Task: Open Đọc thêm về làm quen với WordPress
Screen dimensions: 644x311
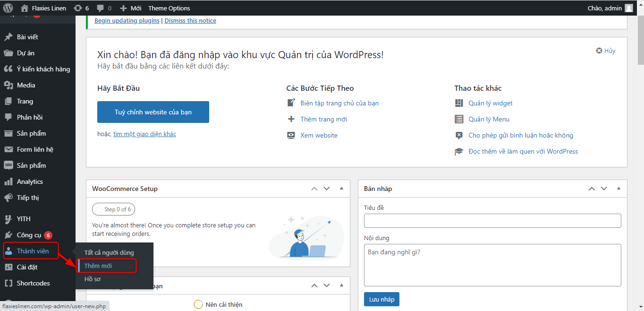Action: (523, 151)
